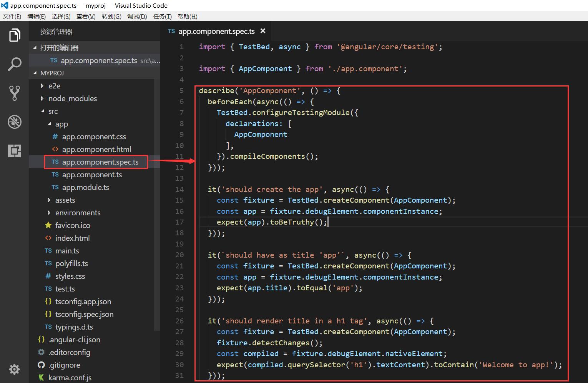The width and height of the screenshot is (588, 383).
Task: Expand the environments folder
Action: point(91,213)
